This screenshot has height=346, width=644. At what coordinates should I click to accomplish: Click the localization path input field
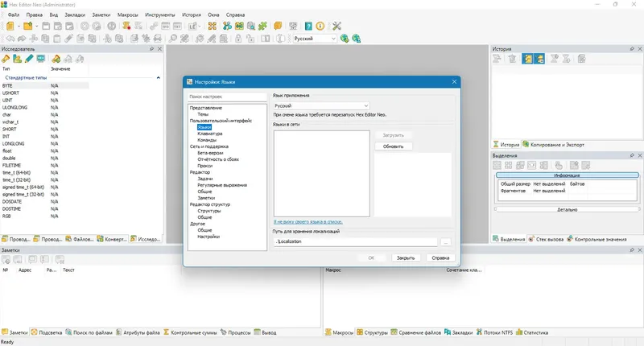point(355,241)
